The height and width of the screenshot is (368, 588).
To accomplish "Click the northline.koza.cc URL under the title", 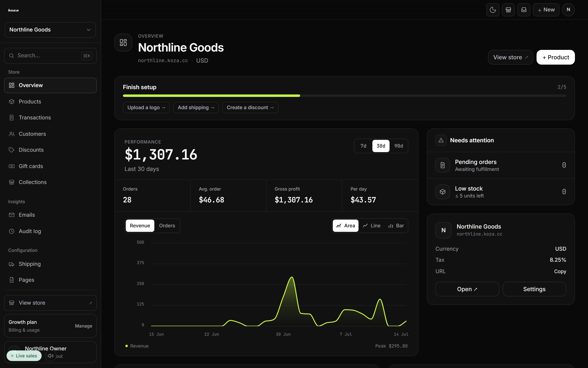I will click(163, 61).
